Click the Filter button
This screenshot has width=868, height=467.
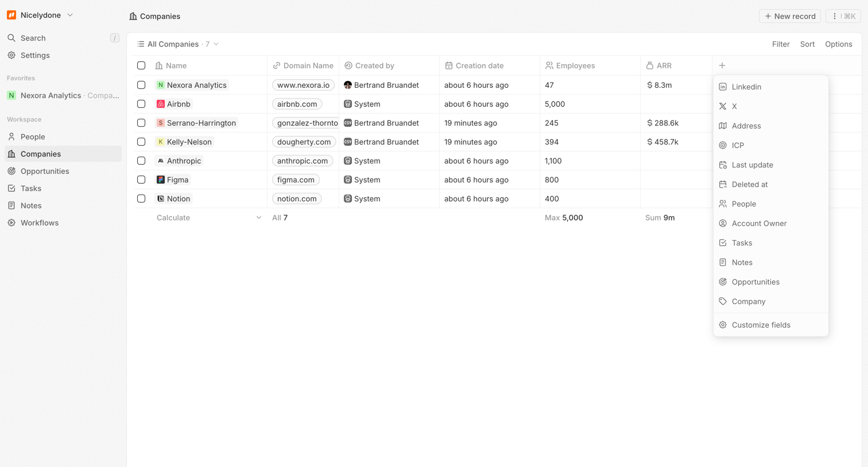coord(781,44)
